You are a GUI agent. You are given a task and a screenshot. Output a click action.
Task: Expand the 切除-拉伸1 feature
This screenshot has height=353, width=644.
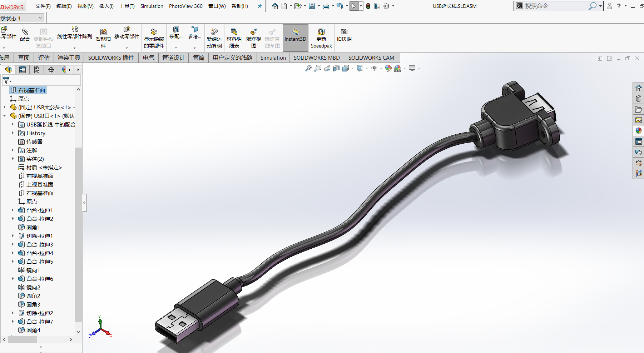click(x=13, y=236)
